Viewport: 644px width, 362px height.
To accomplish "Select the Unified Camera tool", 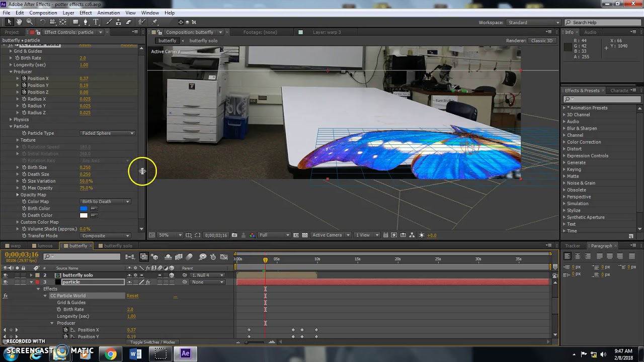I will (x=53, y=22).
